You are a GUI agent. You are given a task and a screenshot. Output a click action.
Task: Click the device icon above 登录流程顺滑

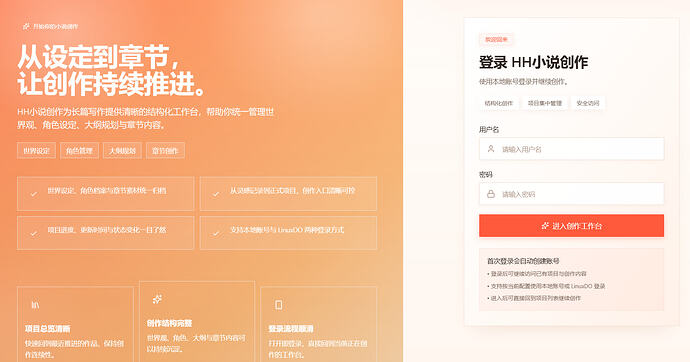pos(279,304)
